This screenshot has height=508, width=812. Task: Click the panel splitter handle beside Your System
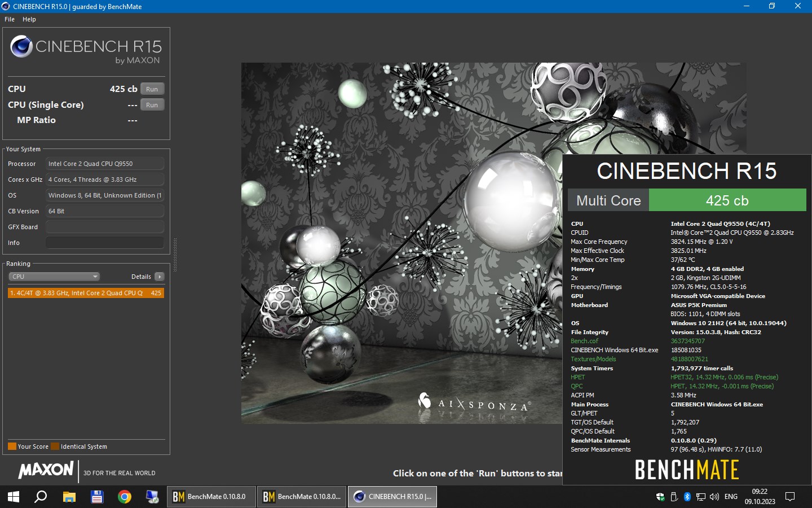tap(175, 255)
